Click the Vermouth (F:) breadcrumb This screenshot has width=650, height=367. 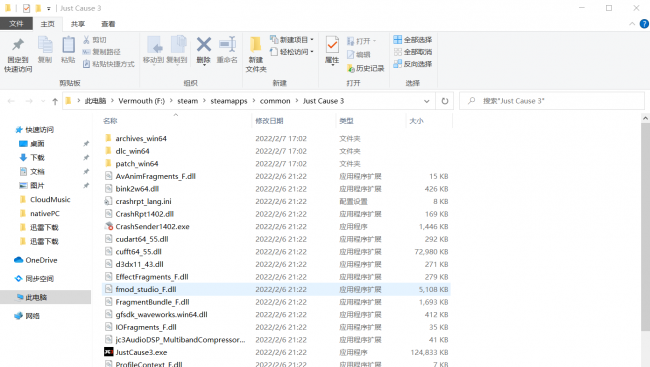tap(141, 101)
